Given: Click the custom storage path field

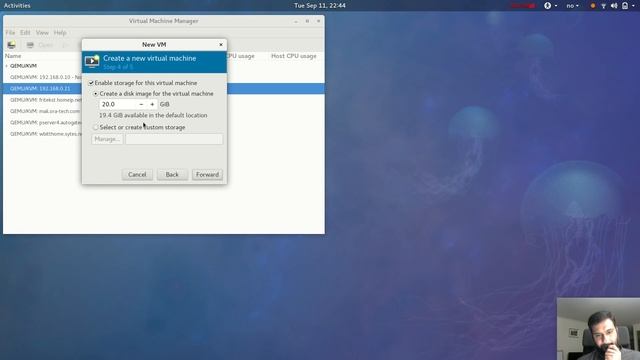Looking at the screenshot, I should (x=174, y=139).
